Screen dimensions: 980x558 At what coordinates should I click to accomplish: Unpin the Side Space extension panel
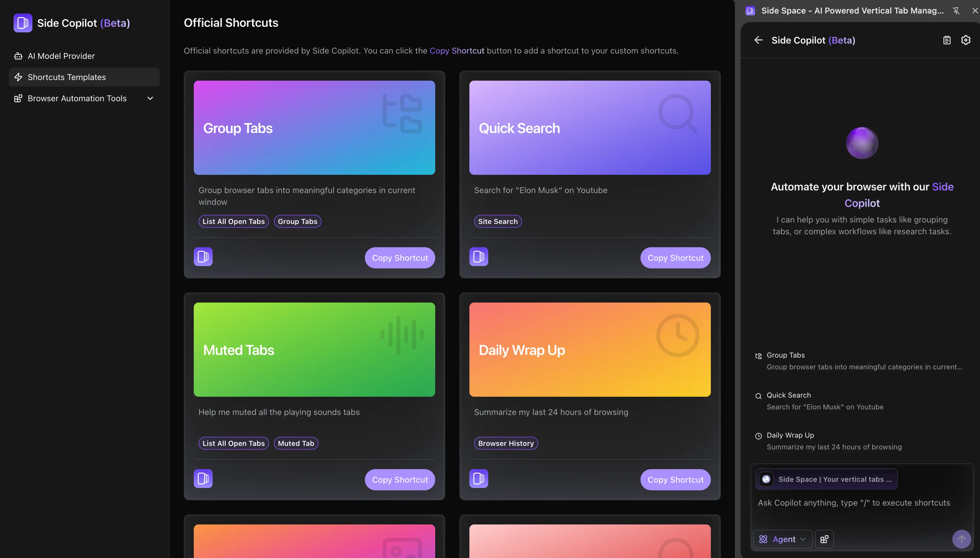pyautogui.click(x=956, y=11)
